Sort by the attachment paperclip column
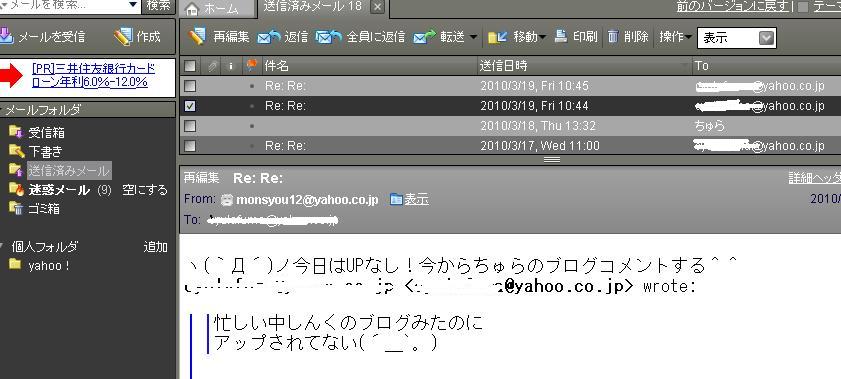 point(212,66)
